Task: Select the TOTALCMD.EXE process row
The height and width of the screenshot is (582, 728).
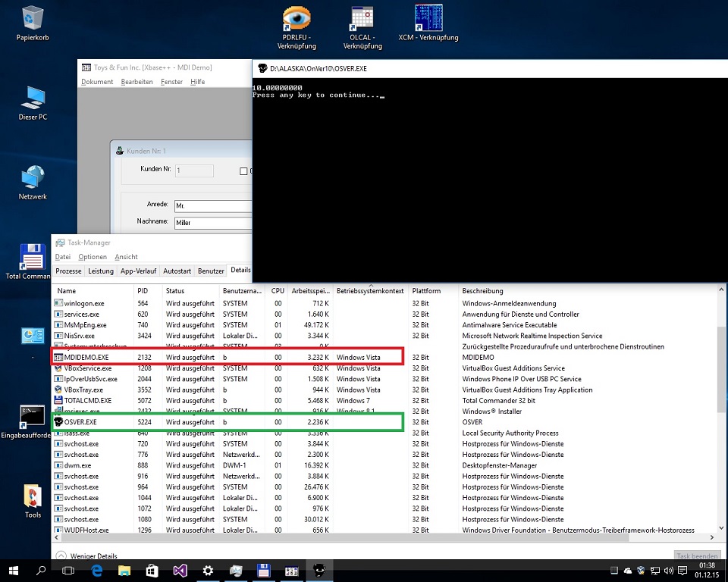Action: coord(385,401)
